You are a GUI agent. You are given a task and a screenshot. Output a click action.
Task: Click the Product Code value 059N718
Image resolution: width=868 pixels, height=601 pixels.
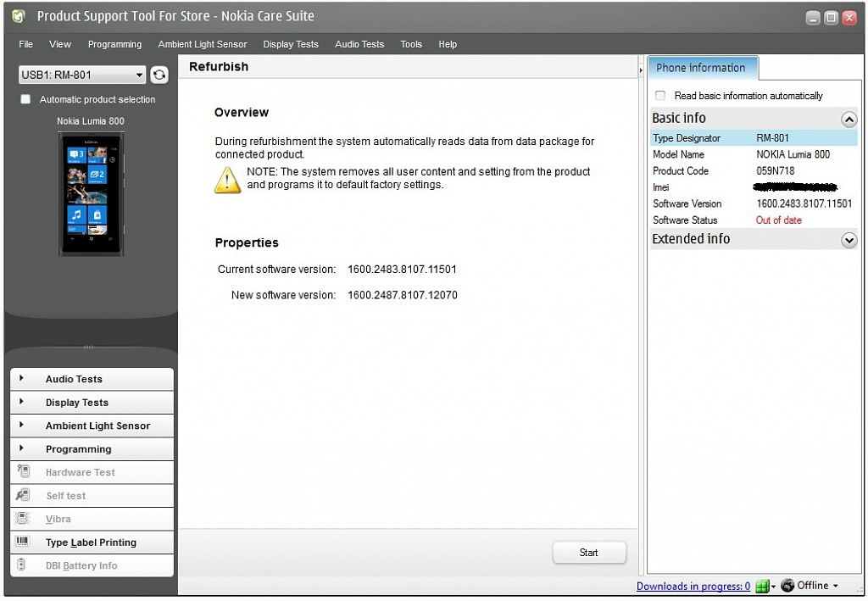tap(775, 171)
